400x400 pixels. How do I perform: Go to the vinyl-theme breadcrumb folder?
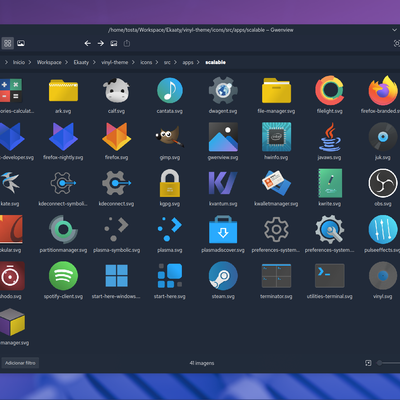pos(115,62)
